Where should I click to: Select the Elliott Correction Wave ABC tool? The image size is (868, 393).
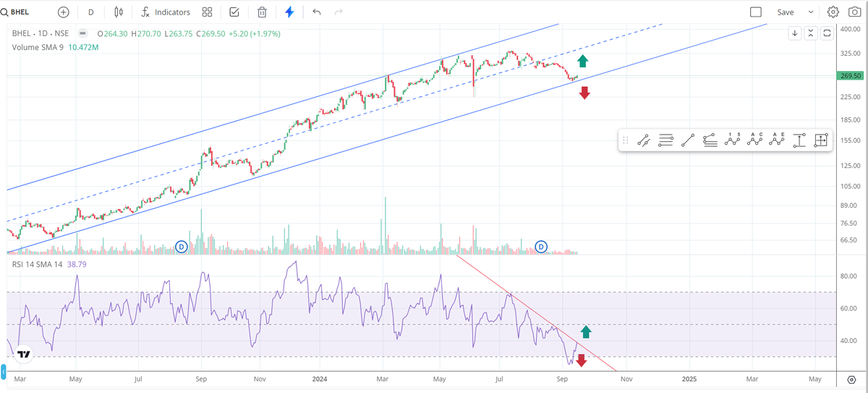tap(755, 140)
